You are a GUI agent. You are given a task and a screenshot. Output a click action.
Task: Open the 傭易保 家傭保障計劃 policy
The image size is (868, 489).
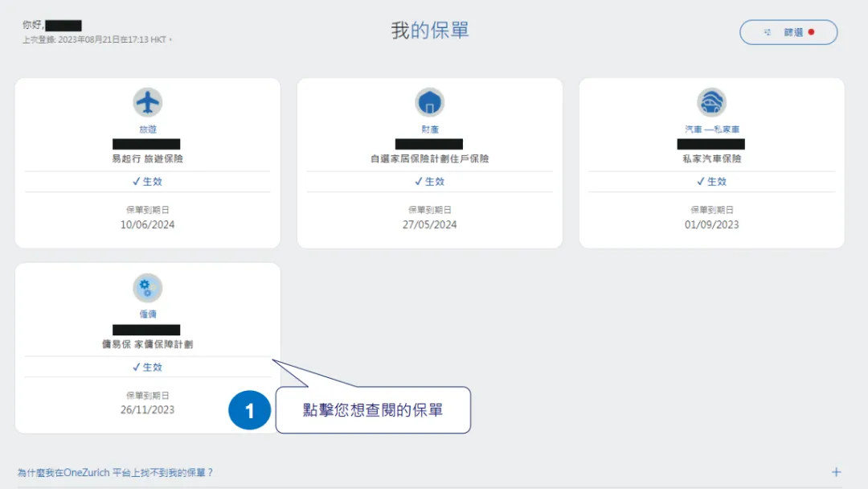tap(147, 344)
